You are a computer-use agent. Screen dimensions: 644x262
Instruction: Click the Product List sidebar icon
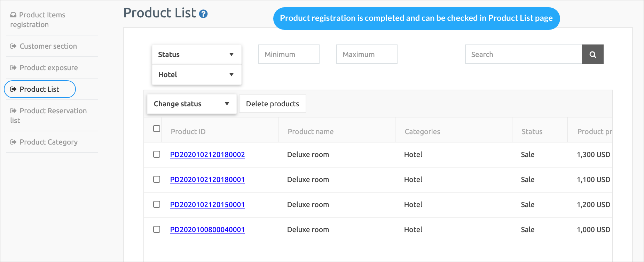[13, 89]
